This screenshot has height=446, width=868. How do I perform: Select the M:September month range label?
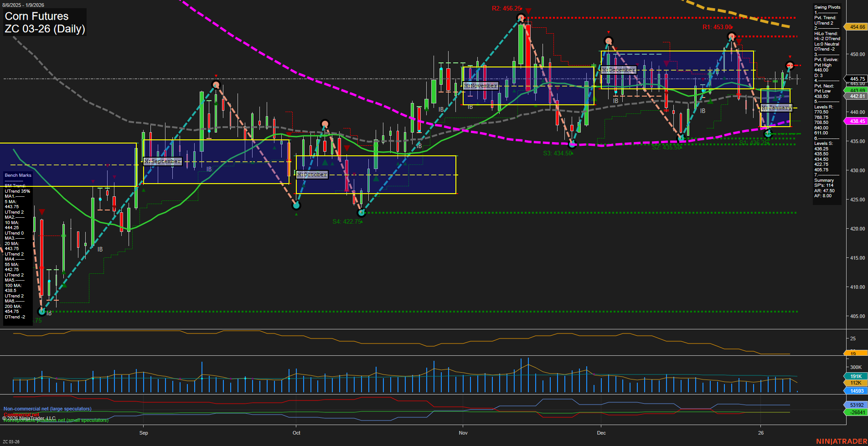(x=163, y=161)
